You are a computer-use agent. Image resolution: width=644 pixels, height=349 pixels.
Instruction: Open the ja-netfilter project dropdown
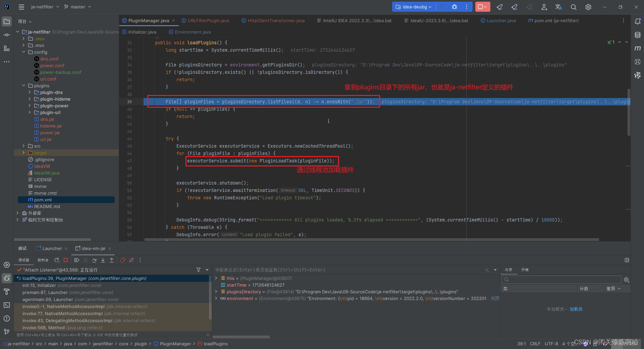pyautogui.click(x=45, y=7)
